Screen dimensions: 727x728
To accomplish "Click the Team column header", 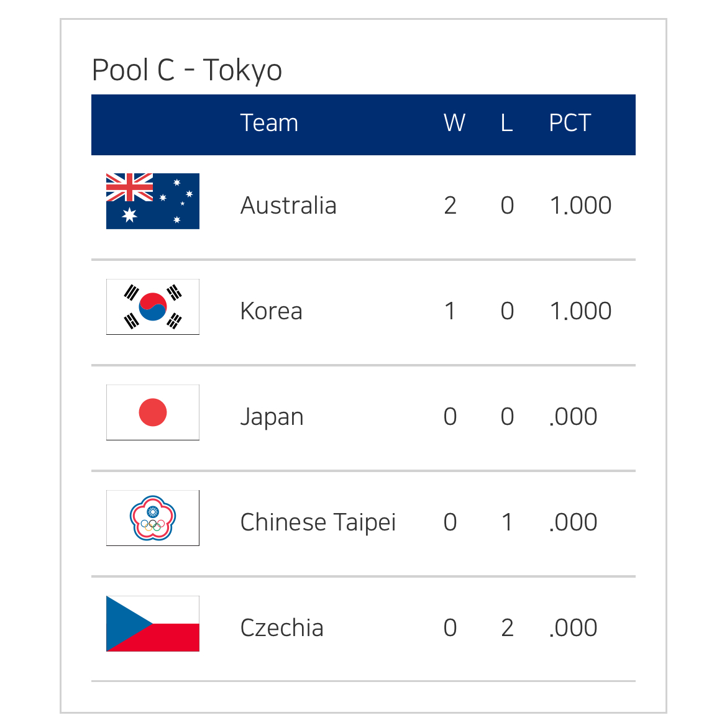I will pyautogui.click(x=269, y=123).
